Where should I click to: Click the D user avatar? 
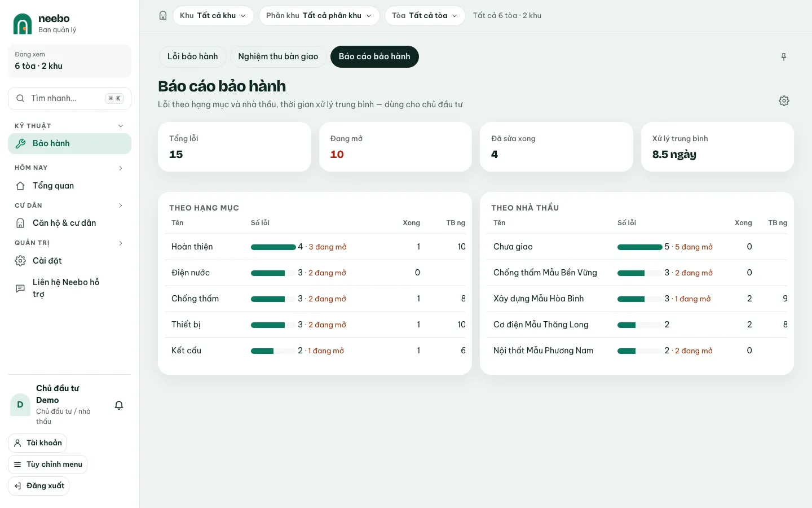[x=20, y=405]
